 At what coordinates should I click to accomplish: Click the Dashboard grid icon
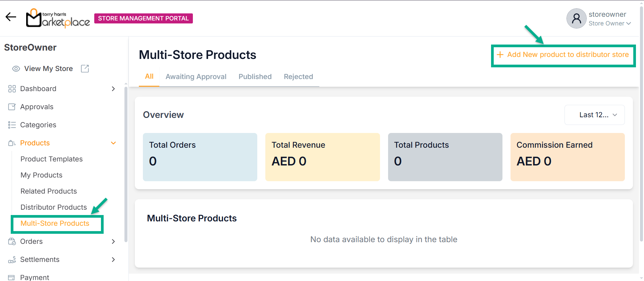tap(12, 89)
